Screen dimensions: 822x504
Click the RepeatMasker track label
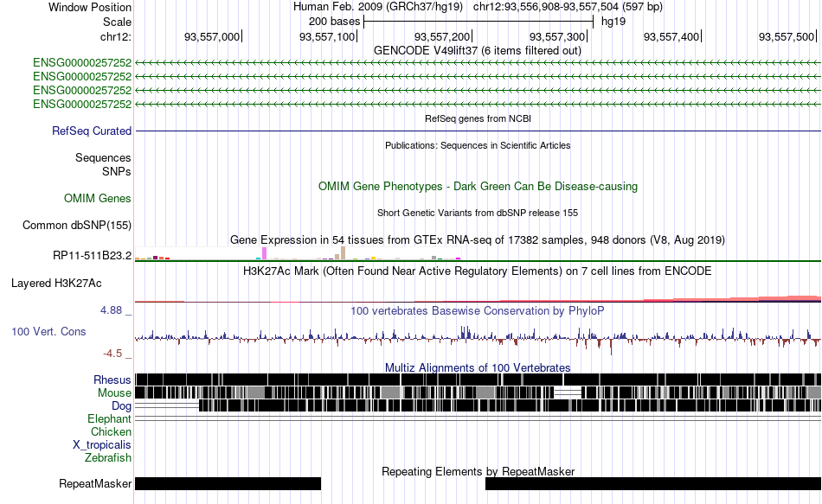[95, 483]
